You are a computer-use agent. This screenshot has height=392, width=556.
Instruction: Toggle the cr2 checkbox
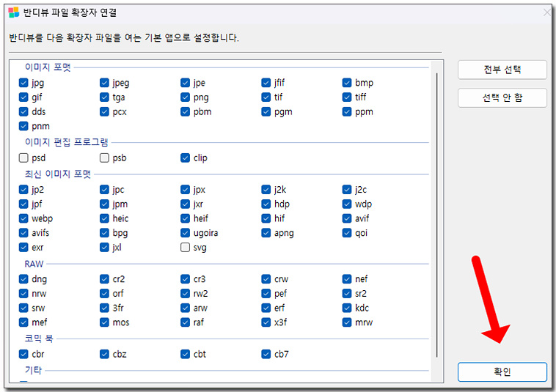click(x=104, y=279)
